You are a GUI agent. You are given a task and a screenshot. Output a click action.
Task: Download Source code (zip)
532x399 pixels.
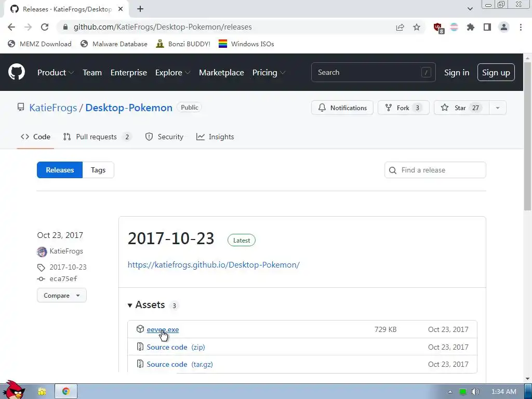point(176,347)
